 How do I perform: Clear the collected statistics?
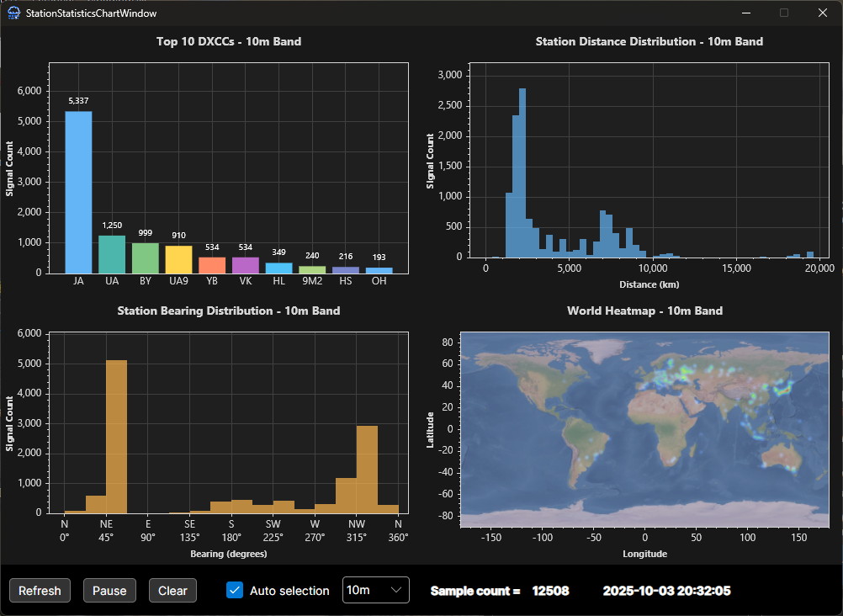click(x=172, y=590)
